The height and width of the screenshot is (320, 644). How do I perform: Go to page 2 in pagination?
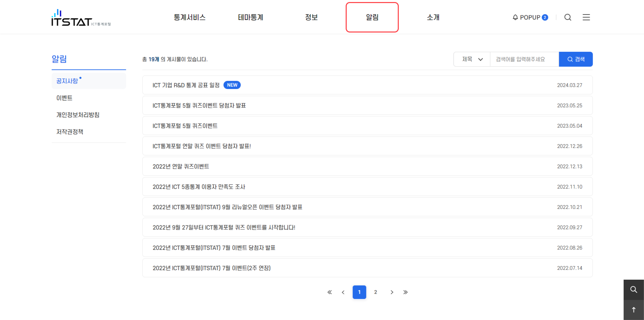coord(375,292)
